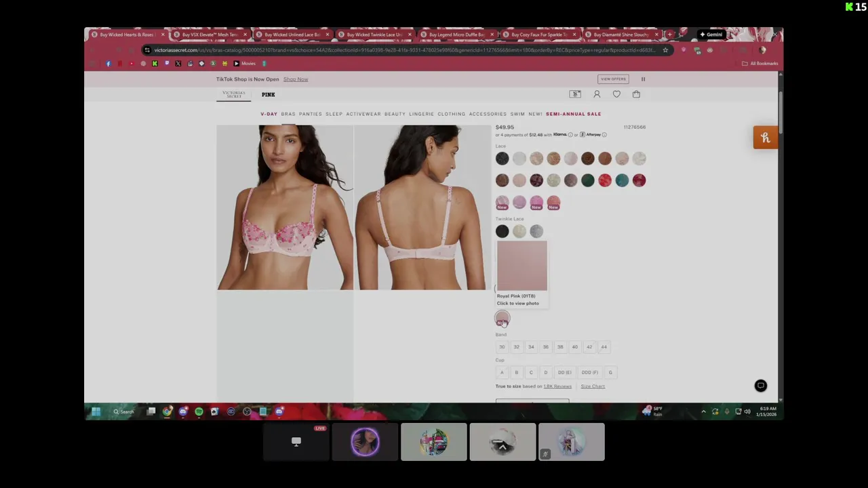This screenshot has height=488, width=868.
Task: Select cup size C
Action: click(x=531, y=373)
